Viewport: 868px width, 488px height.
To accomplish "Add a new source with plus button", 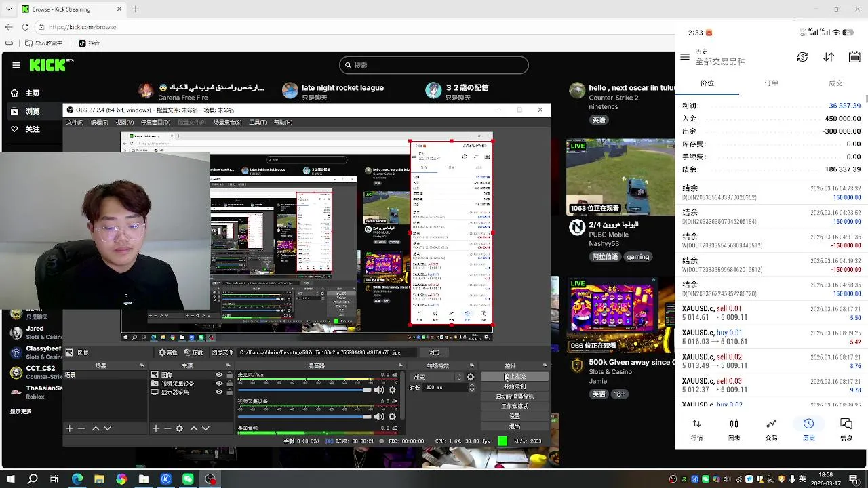I will (x=155, y=428).
